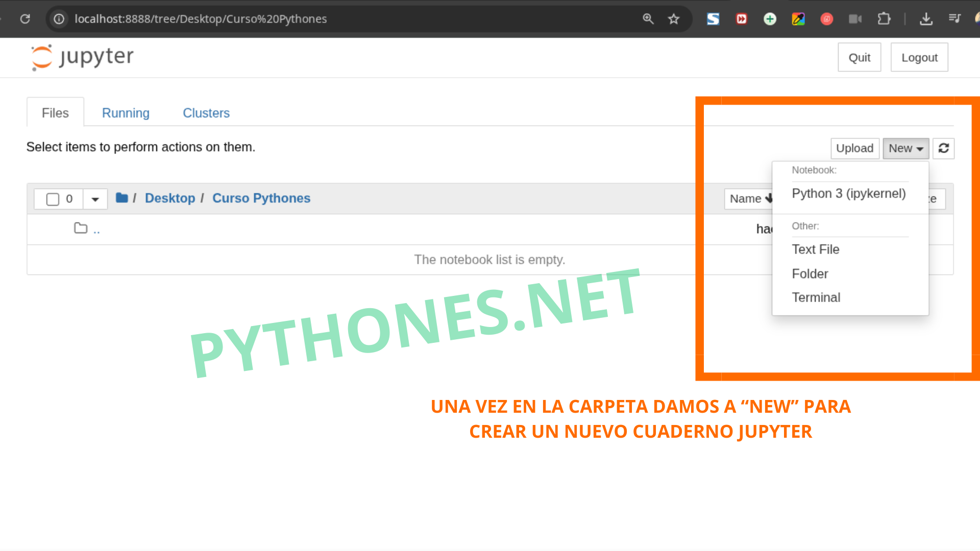This screenshot has width=980, height=551.
Task: Change sorting with the Name dropdown
Action: (750, 198)
